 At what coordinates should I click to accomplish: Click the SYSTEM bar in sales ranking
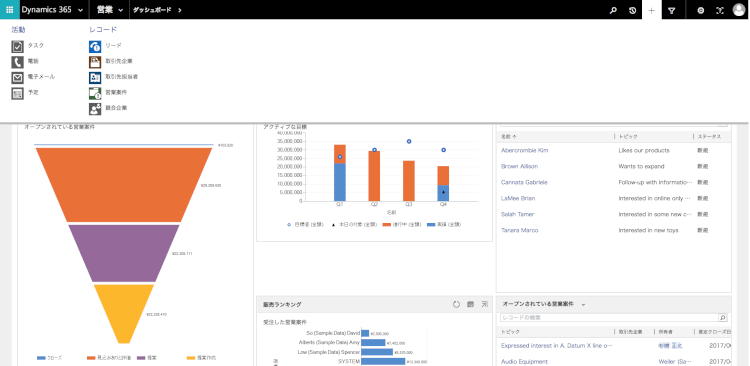pyautogui.click(x=383, y=361)
